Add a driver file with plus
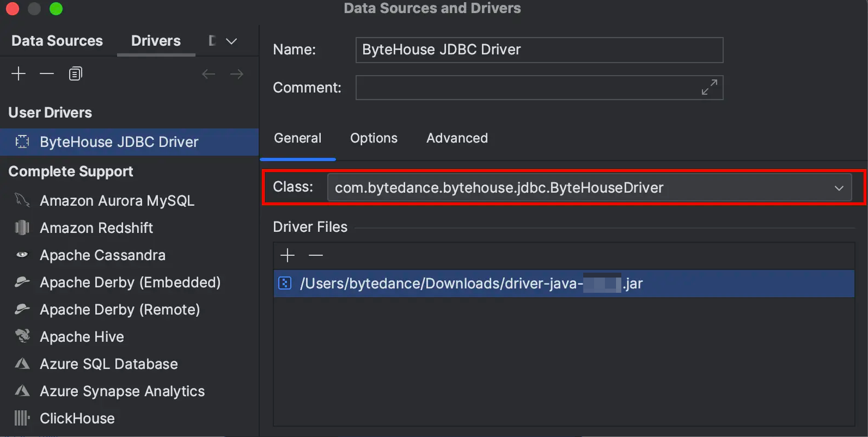Screen dimensions: 868x437 288,255
